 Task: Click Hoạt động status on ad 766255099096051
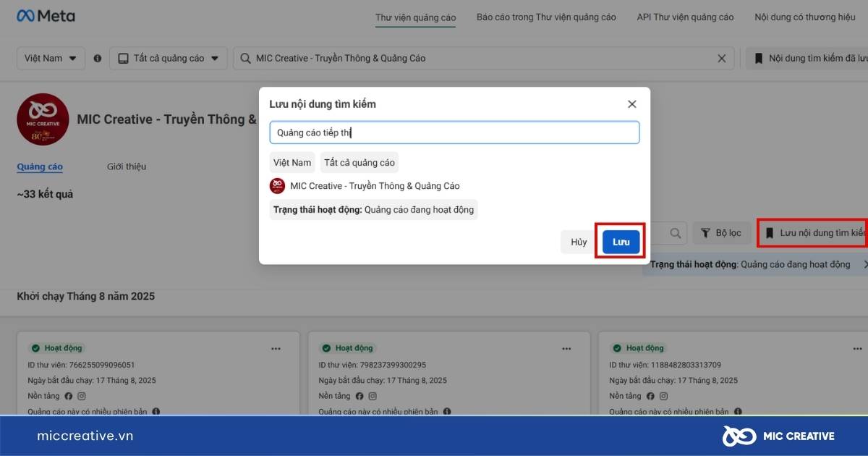[56, 348]
